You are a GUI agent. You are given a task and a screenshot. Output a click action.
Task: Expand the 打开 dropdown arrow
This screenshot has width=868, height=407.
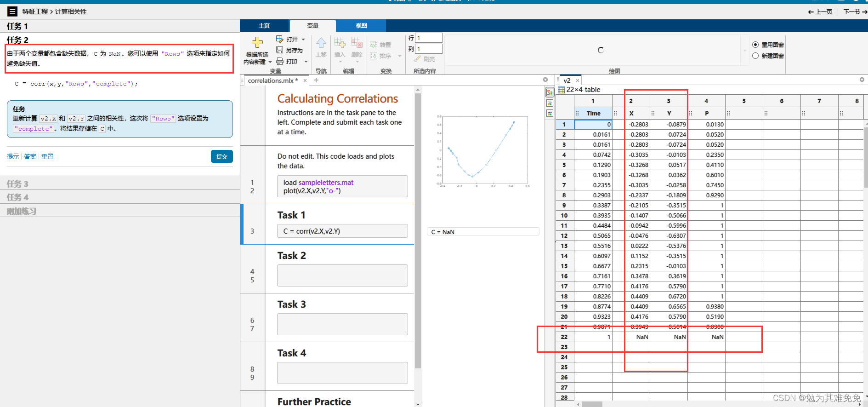(303, 40)
